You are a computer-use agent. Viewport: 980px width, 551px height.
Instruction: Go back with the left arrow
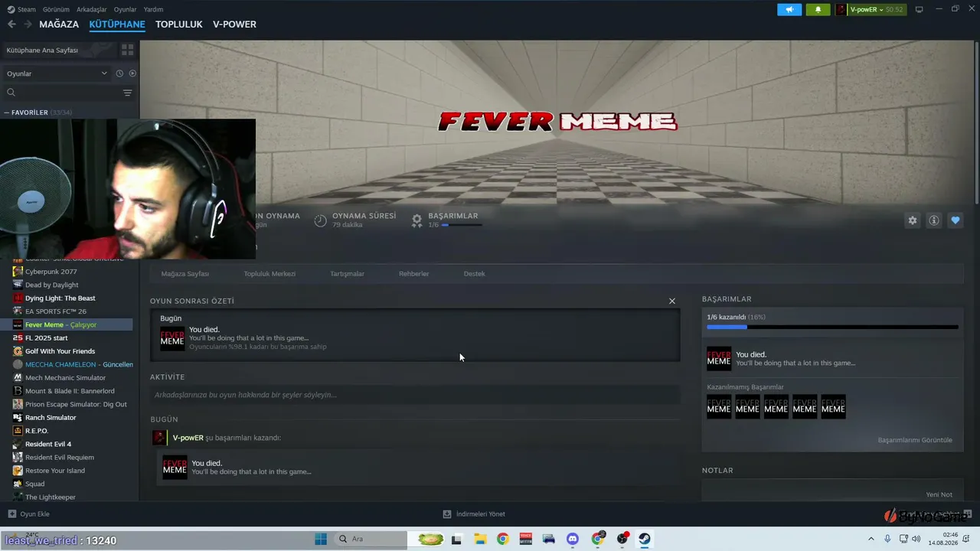(11, 24)
